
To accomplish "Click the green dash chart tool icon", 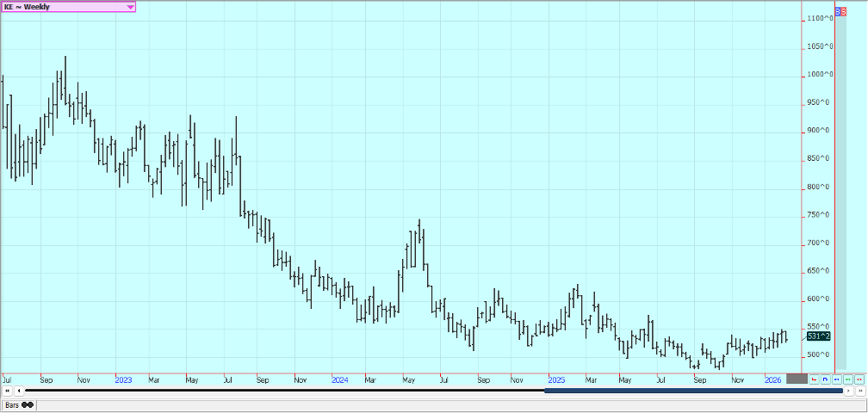I will 847,379.
